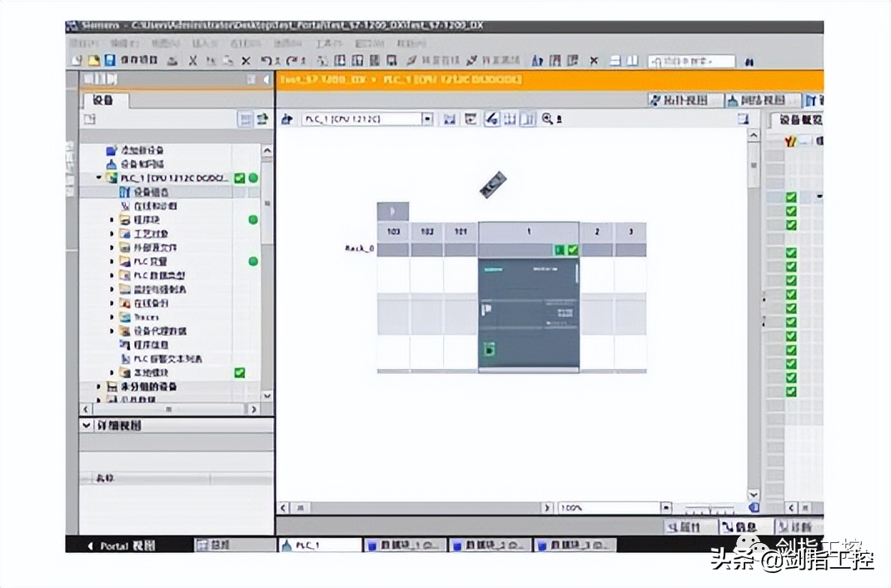The width and height of the screenshot is (891, 588).
Task: Click green checkmark beside PLC_1 in project tree
Action: pos(240,178)
